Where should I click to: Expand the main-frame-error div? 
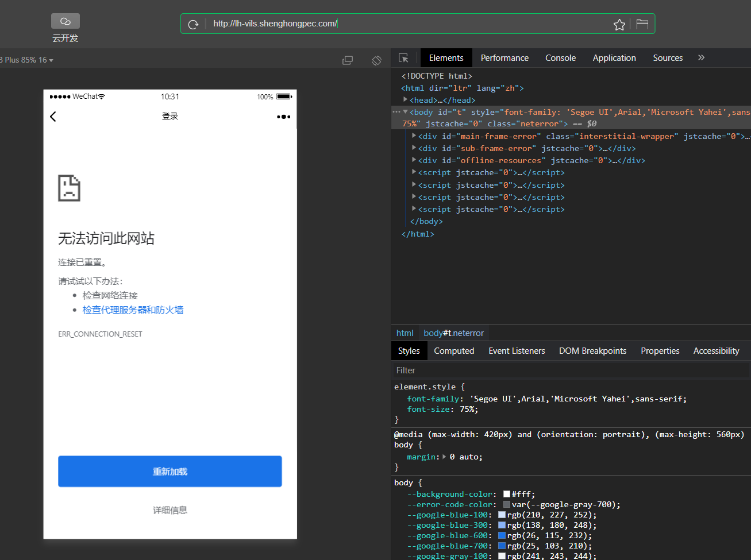[x=414, y=136]
